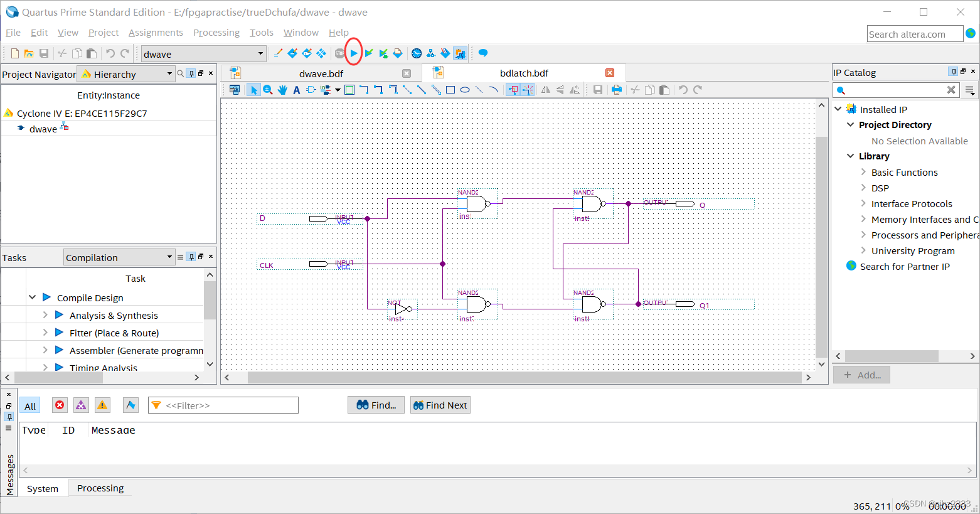Click the Find... button
980x514 pixels.
tap(376, 405)
